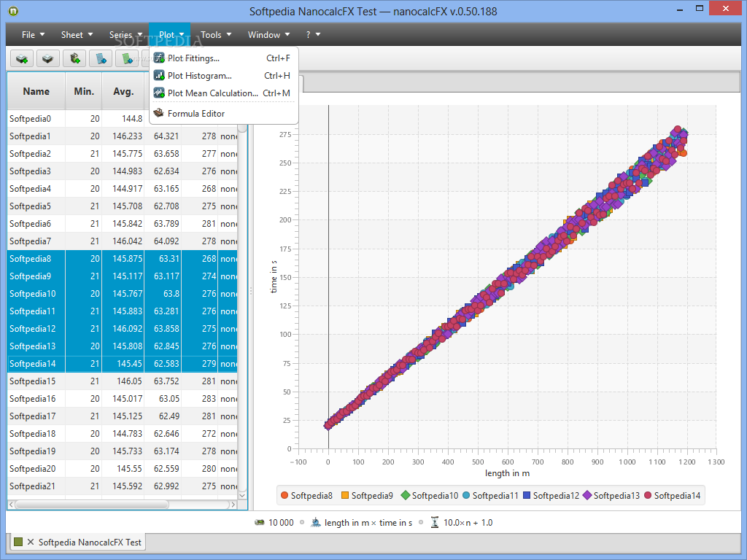Close the Softpedia NanocalcFX Test tab
747x560 pixels.
[31, 542]
